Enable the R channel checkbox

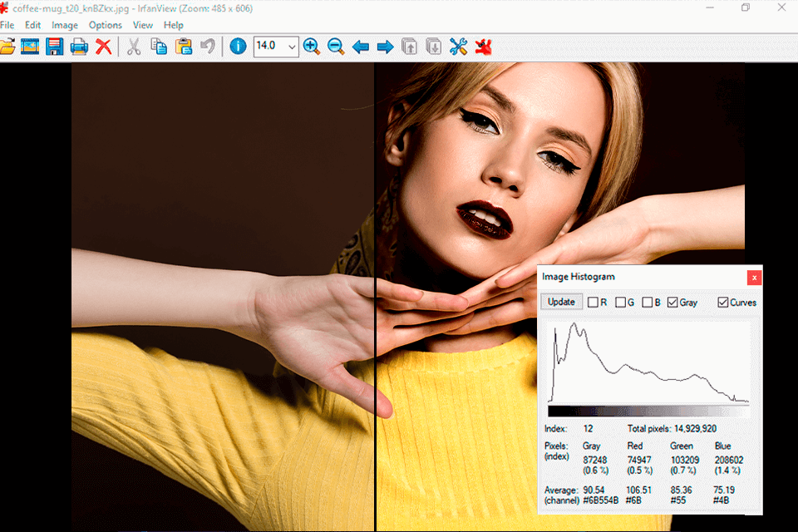(x=593, y=303)
